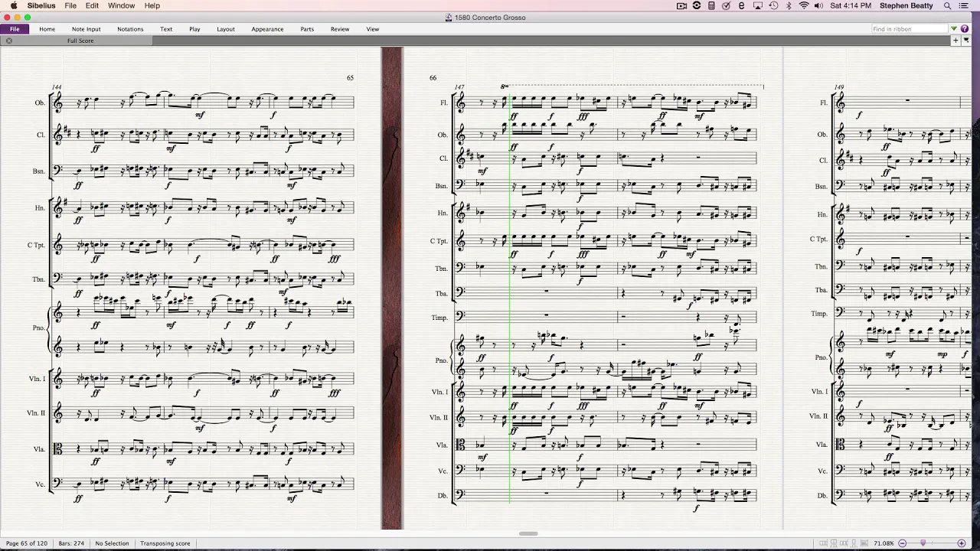Open the Text ribbon tab
Image resolution: width=980 pixels, height=551 pixels.
point(166,29)
